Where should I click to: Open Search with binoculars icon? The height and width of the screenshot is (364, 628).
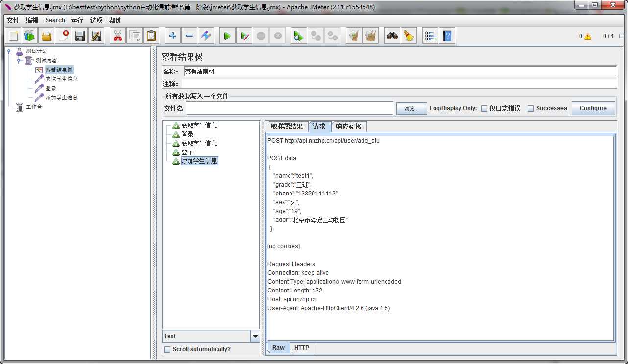point(392,36)
